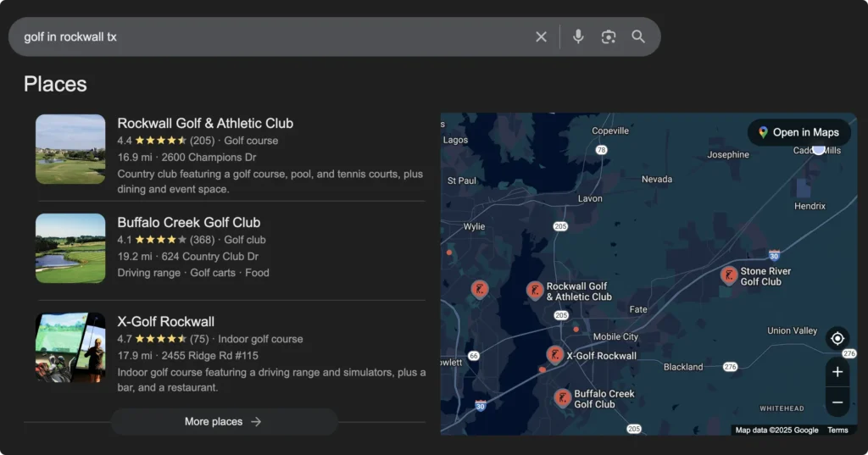Start voice search with microphone icon
The image size is (868, 455).
pyautogui.click(x=578, y=36)
